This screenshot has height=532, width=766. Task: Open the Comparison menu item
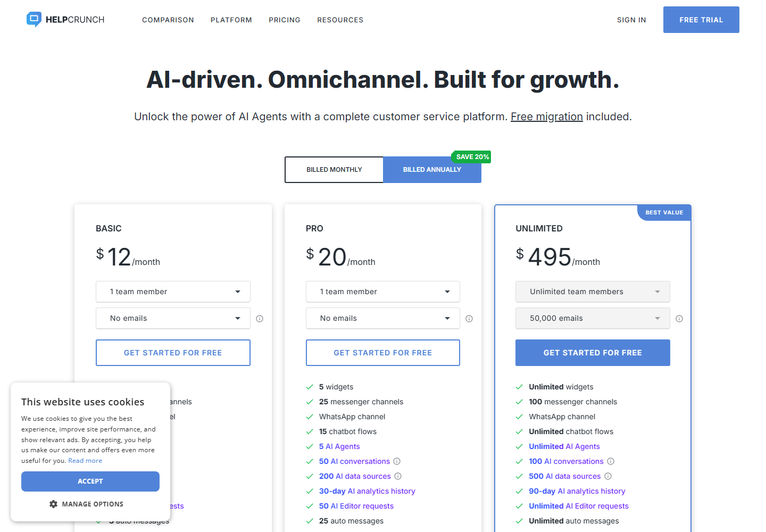168,20
